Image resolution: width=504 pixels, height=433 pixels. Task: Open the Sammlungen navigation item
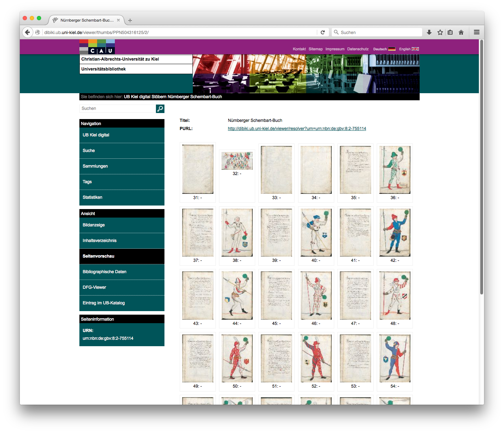point(122,166)
